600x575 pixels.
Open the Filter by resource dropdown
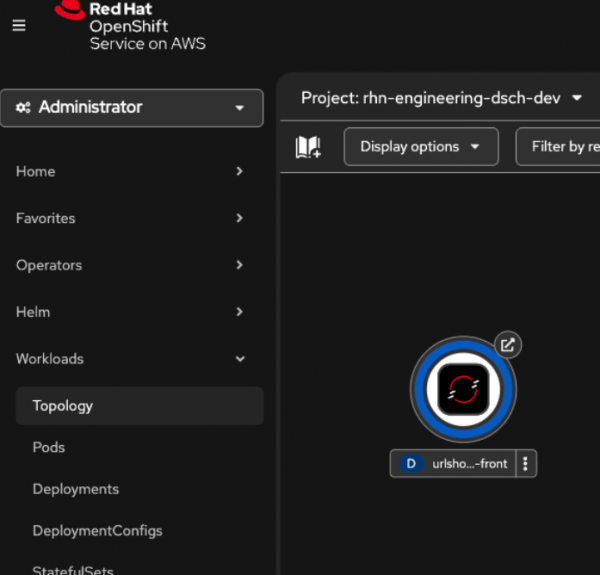coord(560,147)
